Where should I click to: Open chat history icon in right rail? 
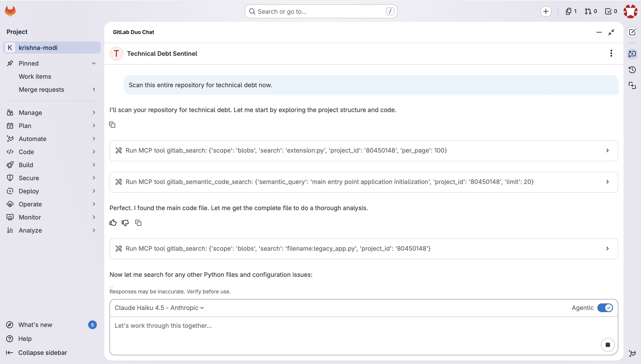click(x=632, y=70)
